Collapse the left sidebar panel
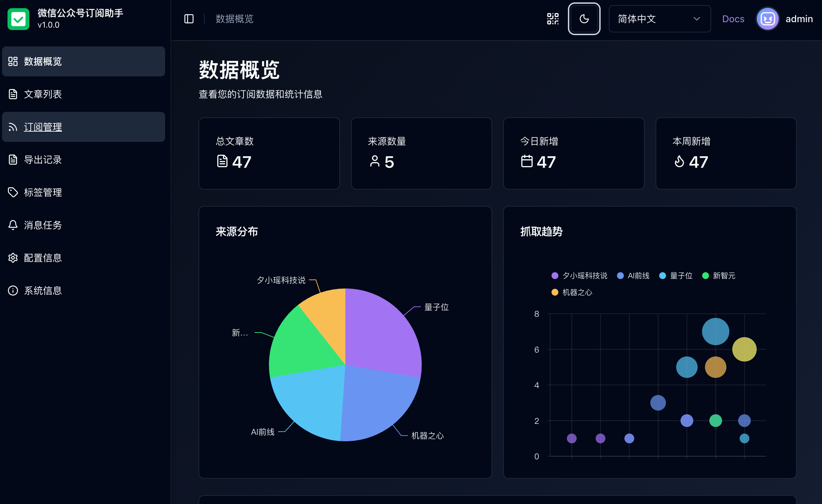Screen dimensions: 822x504 tap(189, 19)
